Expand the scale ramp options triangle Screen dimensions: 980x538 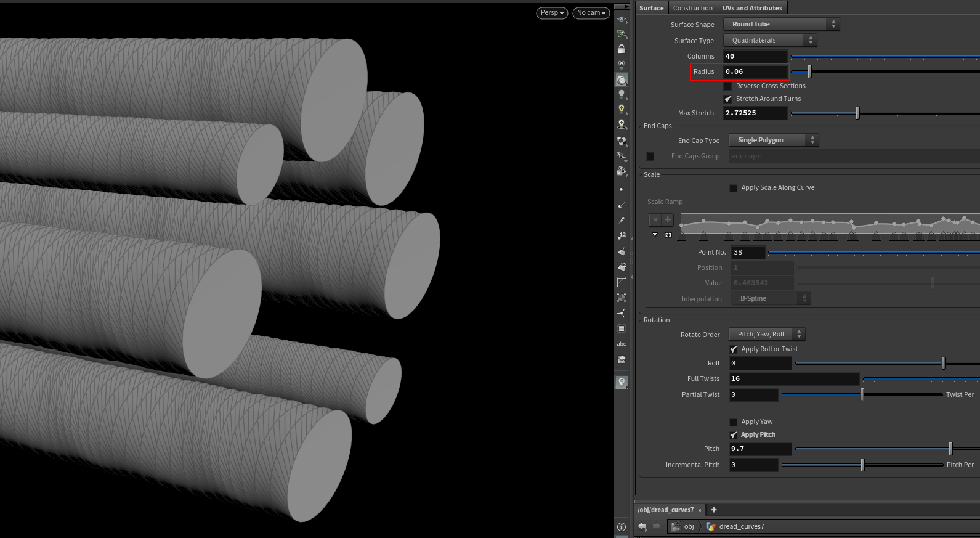coord(655,235)
